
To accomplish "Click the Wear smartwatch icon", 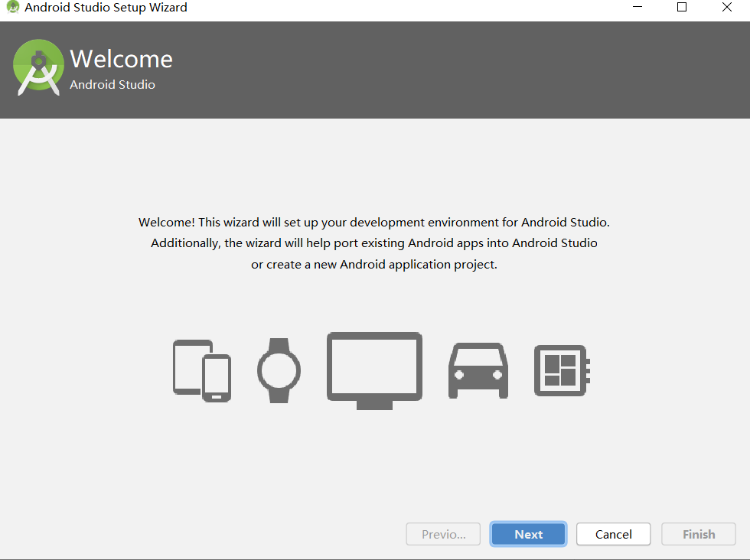I will point(279,370).
